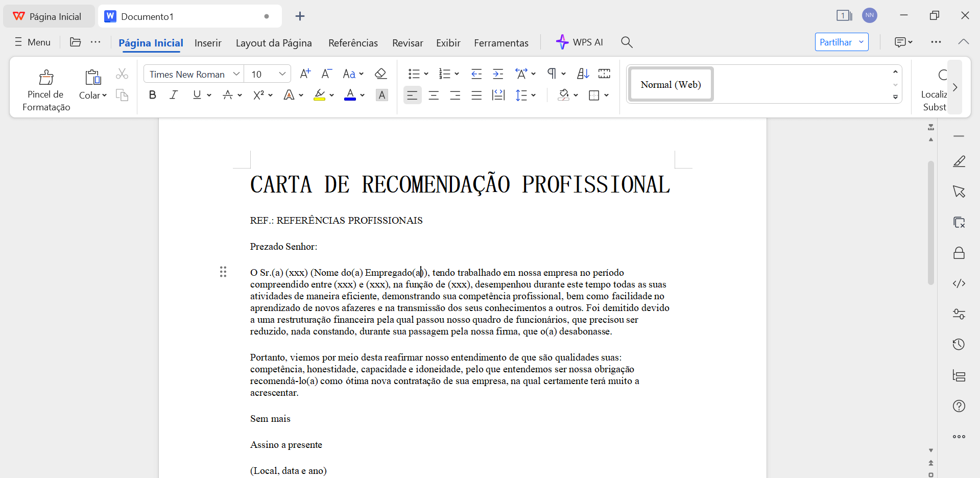Open the Revisar tab

click(408, 43)
